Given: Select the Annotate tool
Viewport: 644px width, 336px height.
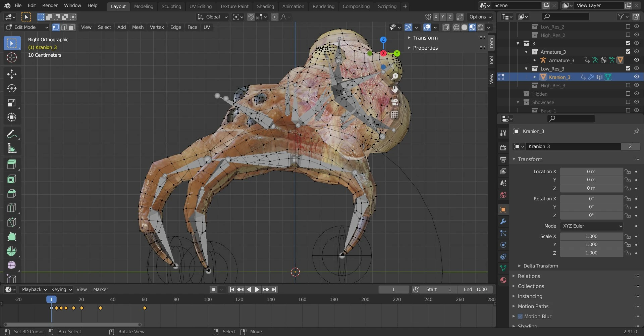Looking at the screenshot, I should pyautogui.click(x=12, y=134).
